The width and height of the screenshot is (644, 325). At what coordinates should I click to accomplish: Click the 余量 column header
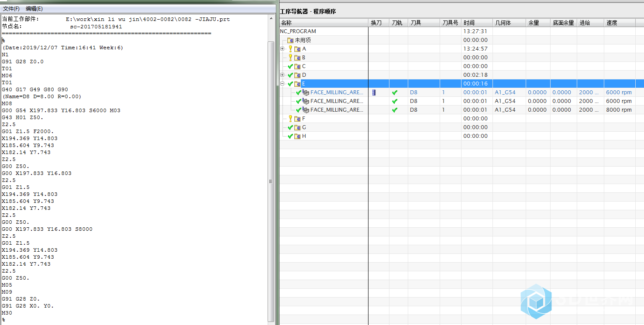point(538,23)
